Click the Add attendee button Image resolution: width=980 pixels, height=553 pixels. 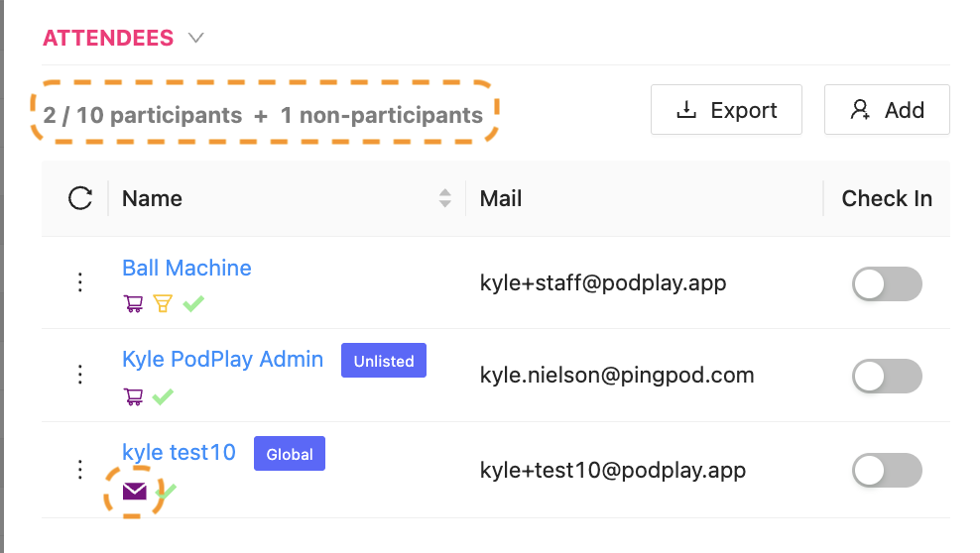coord(887,110)
